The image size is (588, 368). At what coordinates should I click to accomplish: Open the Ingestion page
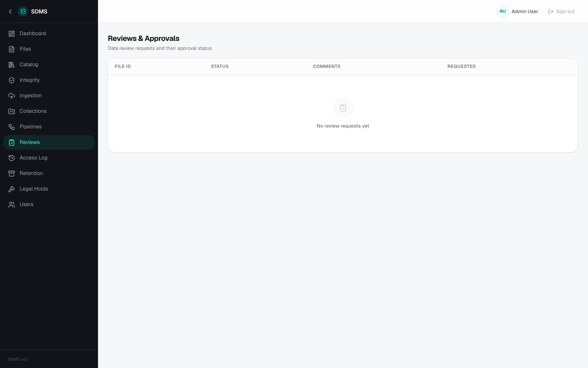click(x=49, y=96)
